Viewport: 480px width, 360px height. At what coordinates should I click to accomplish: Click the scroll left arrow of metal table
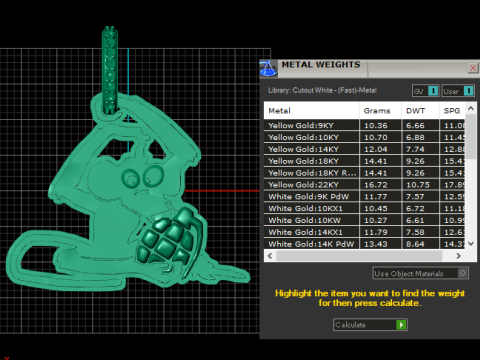[x=270, y=256]
